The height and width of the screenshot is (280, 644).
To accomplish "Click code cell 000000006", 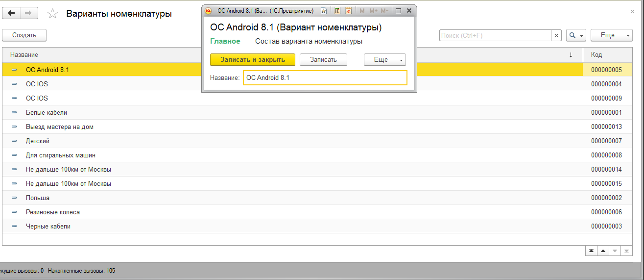I will (x=608, y=212).
